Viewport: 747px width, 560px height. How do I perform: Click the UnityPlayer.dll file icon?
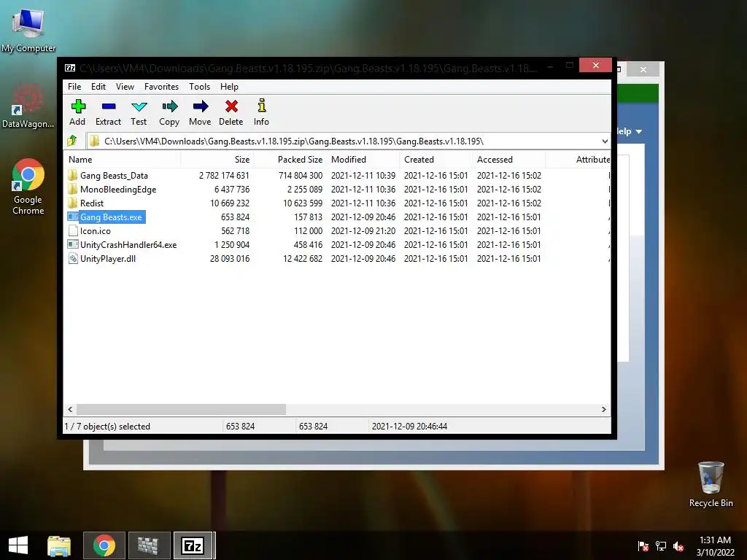(x=73, y=259)
